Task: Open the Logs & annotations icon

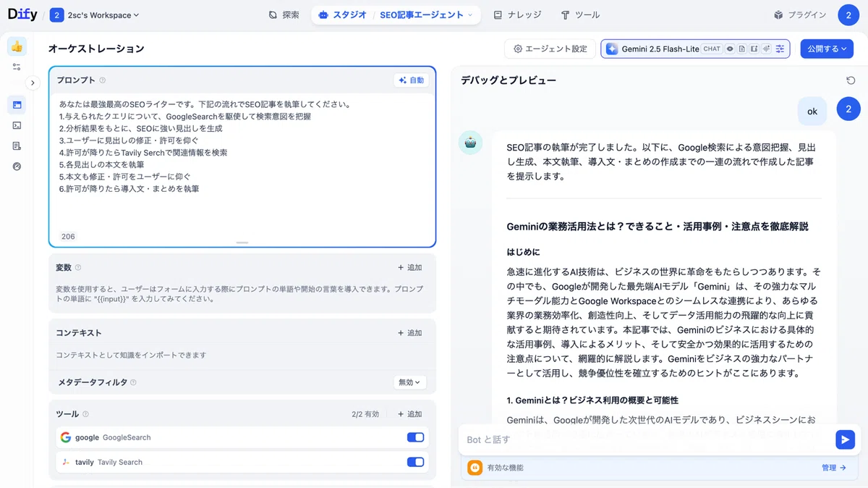Action: point(17,146)
